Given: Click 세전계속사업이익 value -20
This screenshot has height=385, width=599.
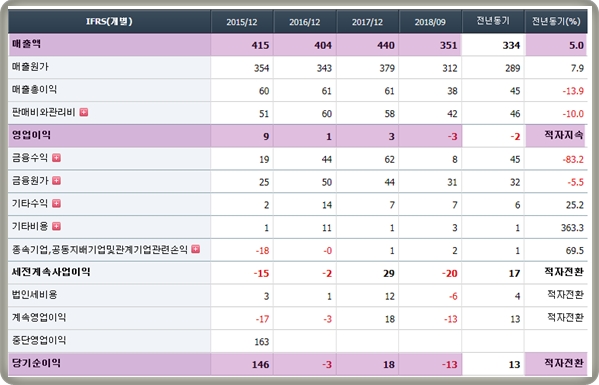Looking at the screenshot, I should pyautogui.click(x=450, y=273).
